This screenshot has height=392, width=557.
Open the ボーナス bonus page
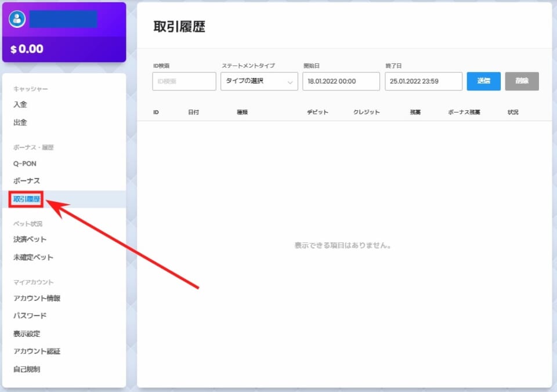tap(27, 181)
